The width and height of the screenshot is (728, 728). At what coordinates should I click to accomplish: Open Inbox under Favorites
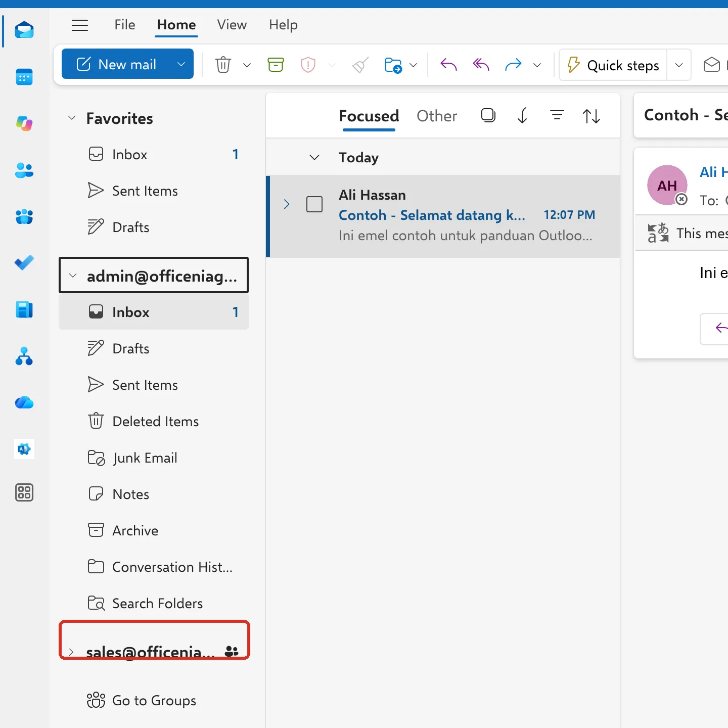coord(154,154)
